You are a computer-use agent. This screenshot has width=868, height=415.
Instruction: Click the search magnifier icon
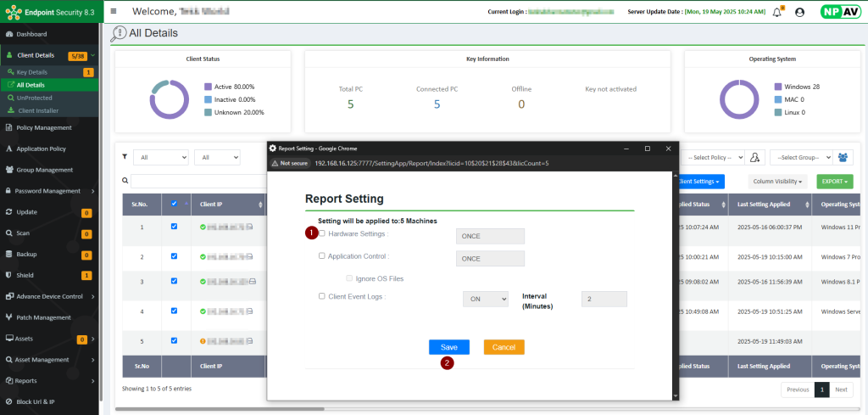(x=125, y=181)
